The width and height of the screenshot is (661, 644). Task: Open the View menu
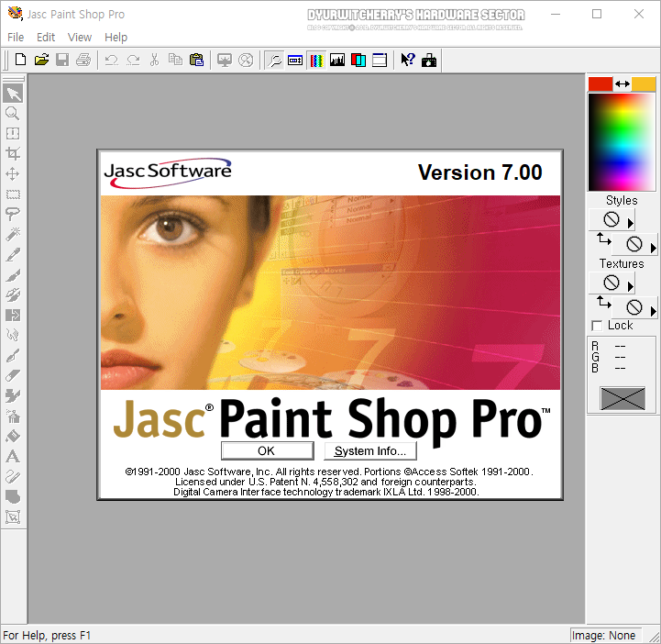[80, 37]
